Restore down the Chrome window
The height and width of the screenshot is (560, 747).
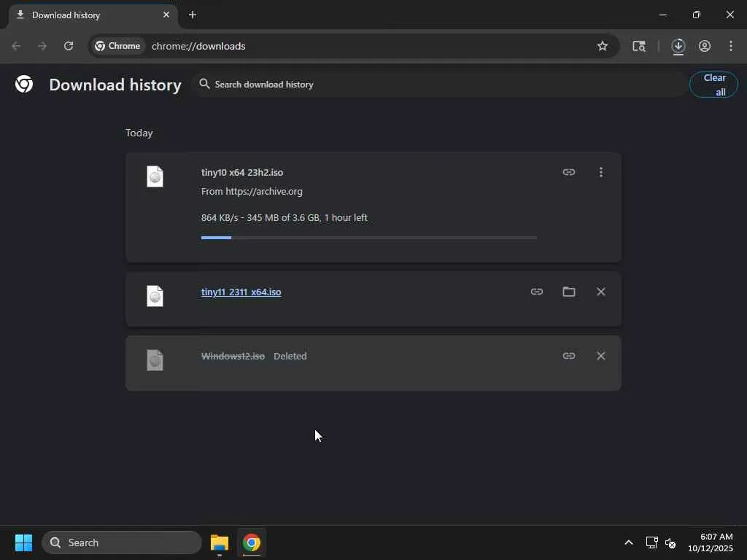[x=697, y=15]
